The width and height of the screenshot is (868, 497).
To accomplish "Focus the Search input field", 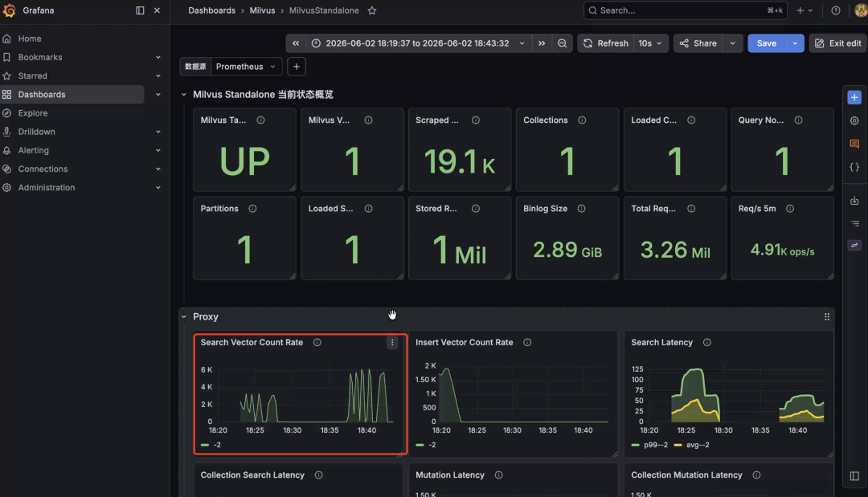I will point(685,10).
